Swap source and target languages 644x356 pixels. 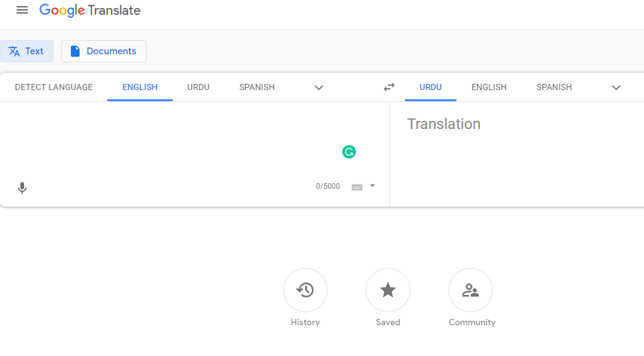pos(389,87)
